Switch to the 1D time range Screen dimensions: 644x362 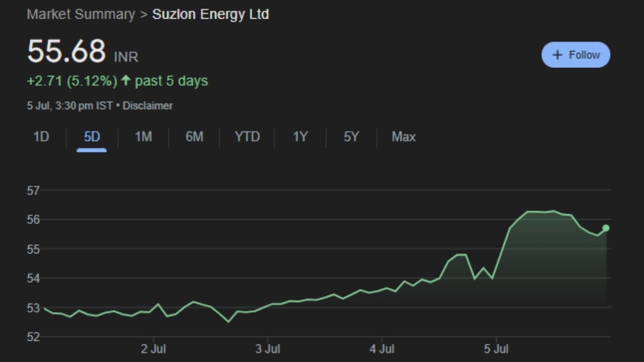pyautogui.click(x=41, y=137)
